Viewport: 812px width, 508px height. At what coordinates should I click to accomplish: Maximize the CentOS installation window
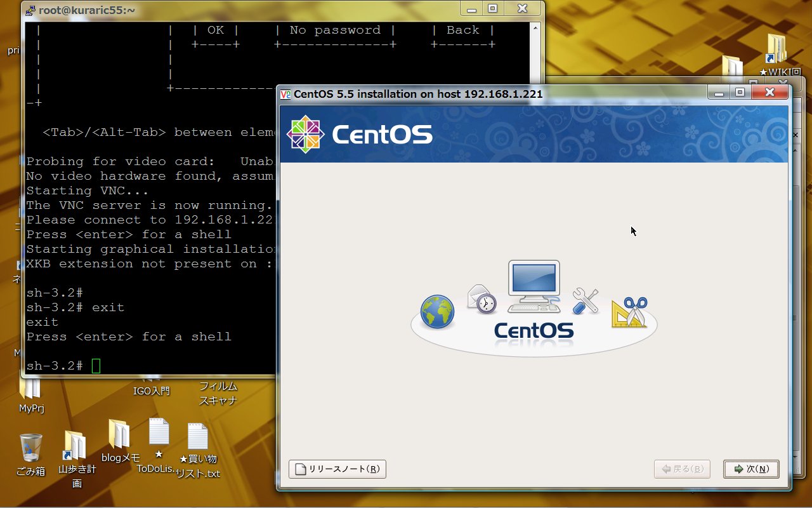(x=740, y=93)
